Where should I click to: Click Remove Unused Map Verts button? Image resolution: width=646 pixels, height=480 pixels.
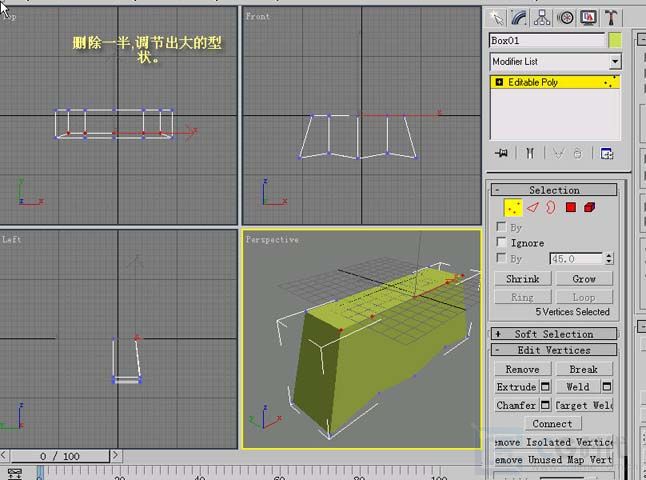554,460
